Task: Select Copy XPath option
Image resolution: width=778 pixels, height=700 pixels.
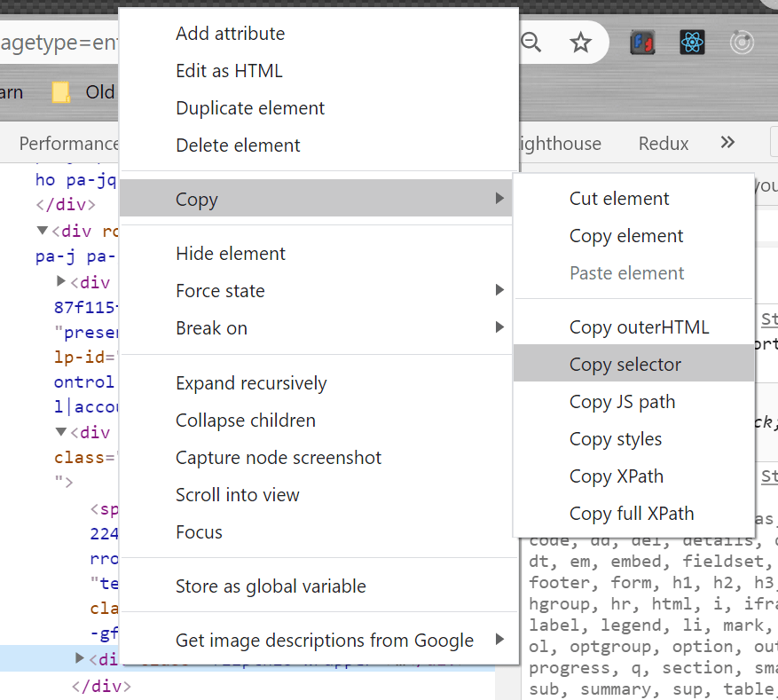Action: 616,476
